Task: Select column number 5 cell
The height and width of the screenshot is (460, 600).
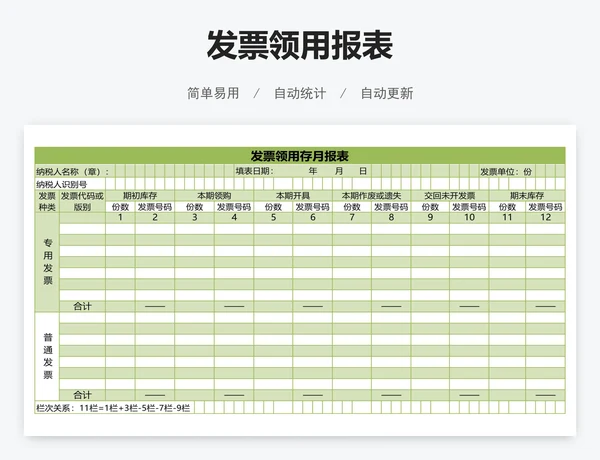Action: click(x=273, y=218)
